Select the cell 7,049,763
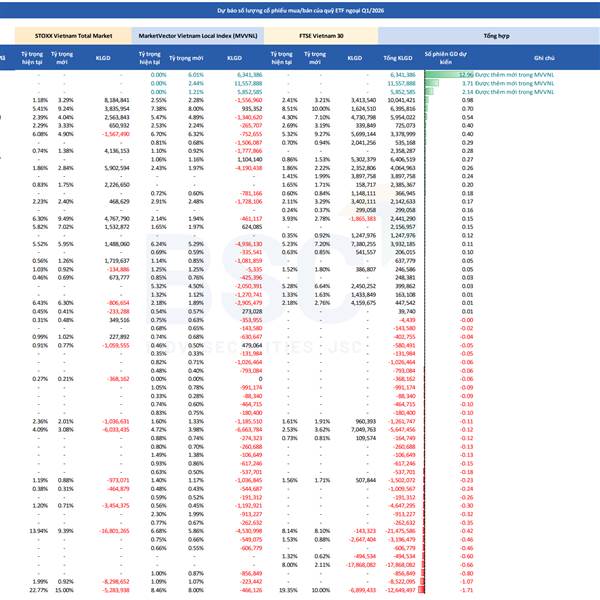The height and width of the screenshot is (600, 600). pyautogui.click(x=363, y=429)
